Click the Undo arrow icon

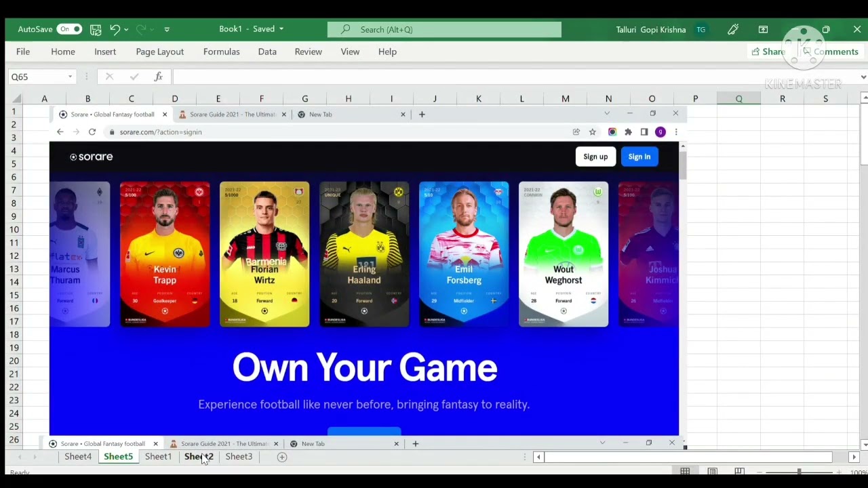(x=115, y=29)
